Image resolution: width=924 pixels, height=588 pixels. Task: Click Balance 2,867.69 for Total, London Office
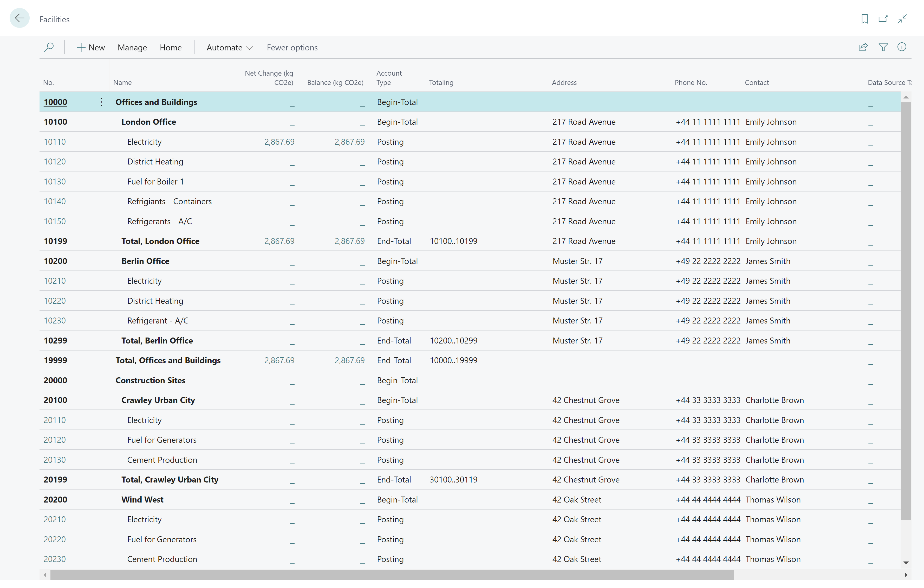coord(350,241)
